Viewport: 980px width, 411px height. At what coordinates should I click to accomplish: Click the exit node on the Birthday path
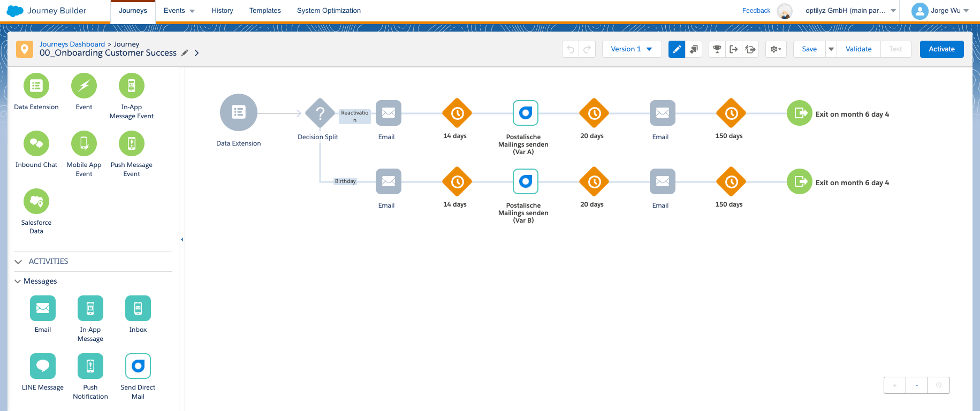click(x=800, y=181)
